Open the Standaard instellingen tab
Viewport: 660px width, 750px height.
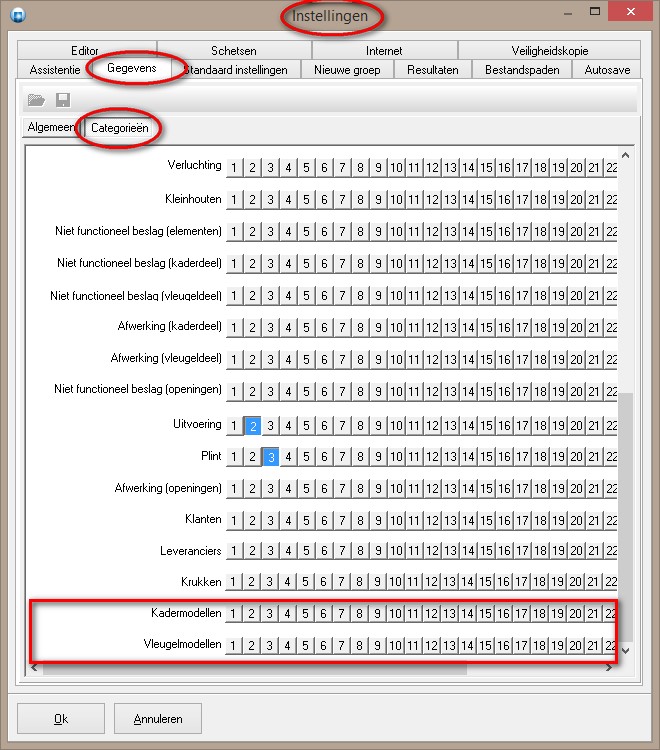click(x=236, y=70)
